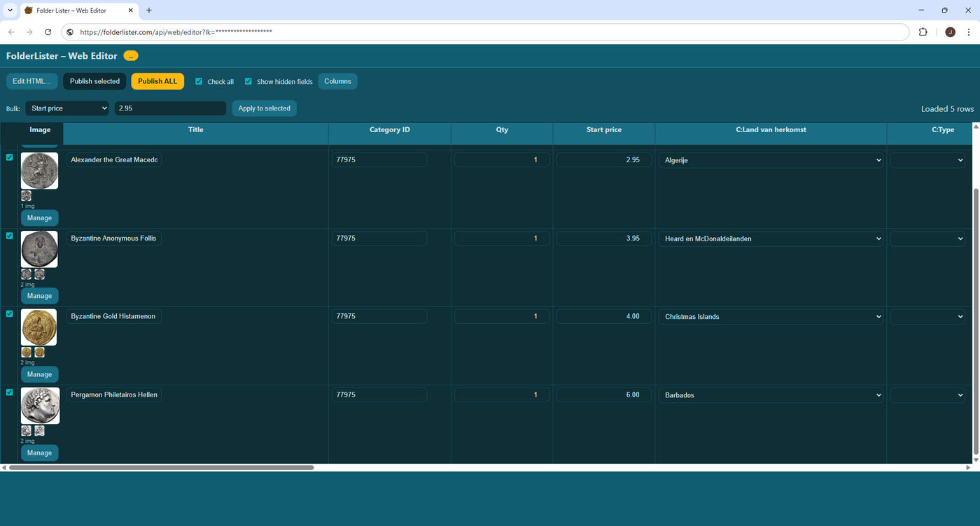This screenshot has width=980, height=526.
Task: Disable the Show hidden fields checkbox
Action: (x=248, y=82)
